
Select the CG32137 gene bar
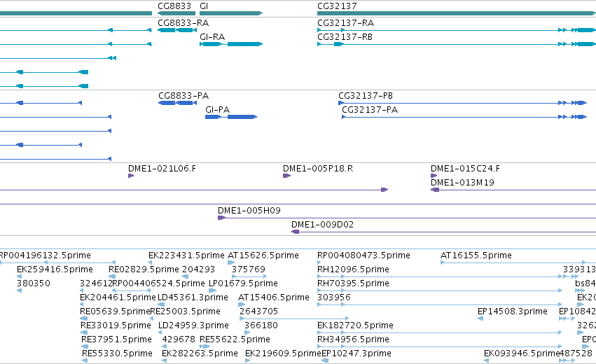(x=457, y=13)
